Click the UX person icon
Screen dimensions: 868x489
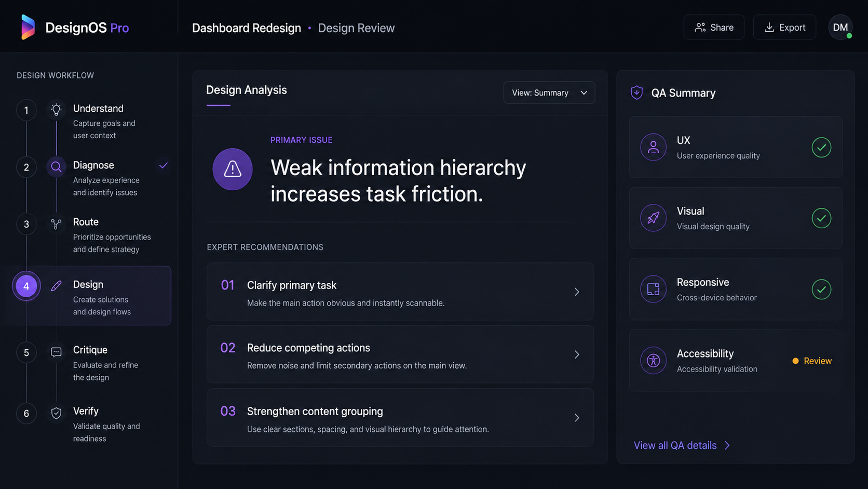[x=653, y=147]
